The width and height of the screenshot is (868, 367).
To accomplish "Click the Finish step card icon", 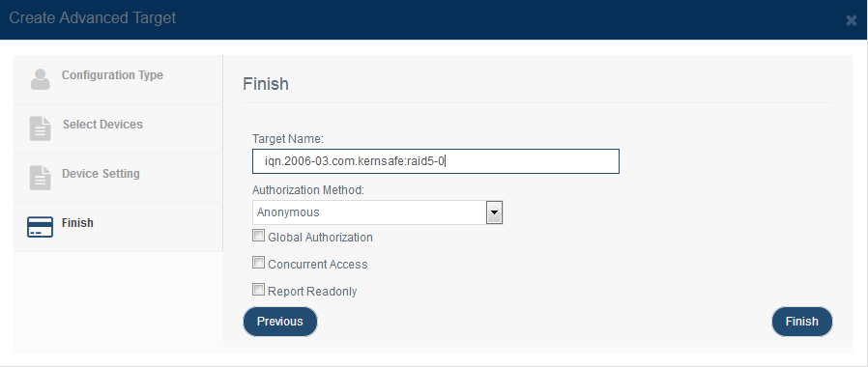I will [40, 227].
